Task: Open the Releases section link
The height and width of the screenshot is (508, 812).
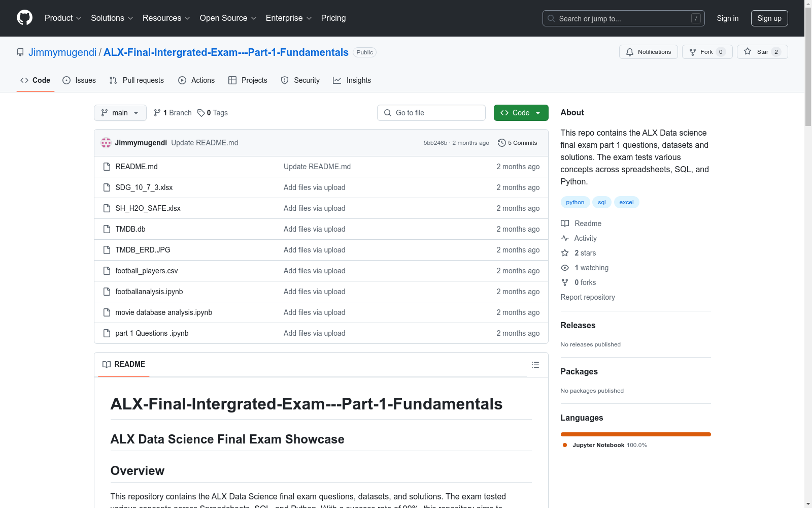Action: [578, 325]
